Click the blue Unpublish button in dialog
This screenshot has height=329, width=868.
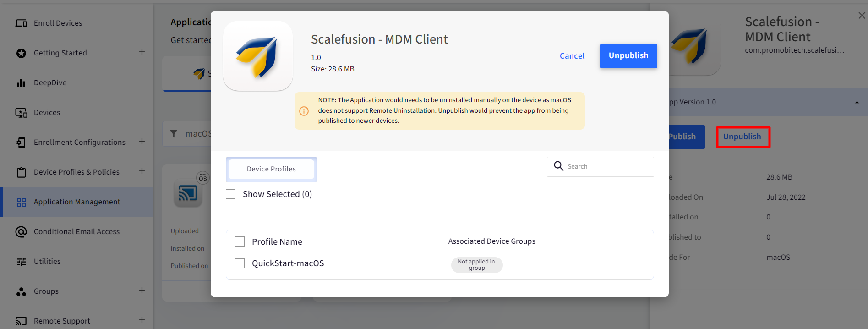coord(628,56)
